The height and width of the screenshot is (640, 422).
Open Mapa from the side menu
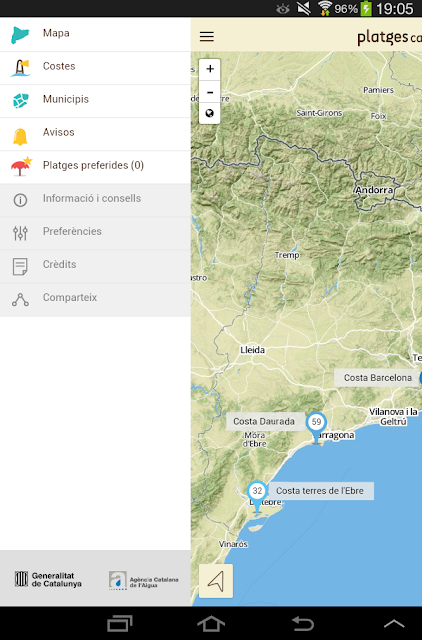click(x=96, y=34)
